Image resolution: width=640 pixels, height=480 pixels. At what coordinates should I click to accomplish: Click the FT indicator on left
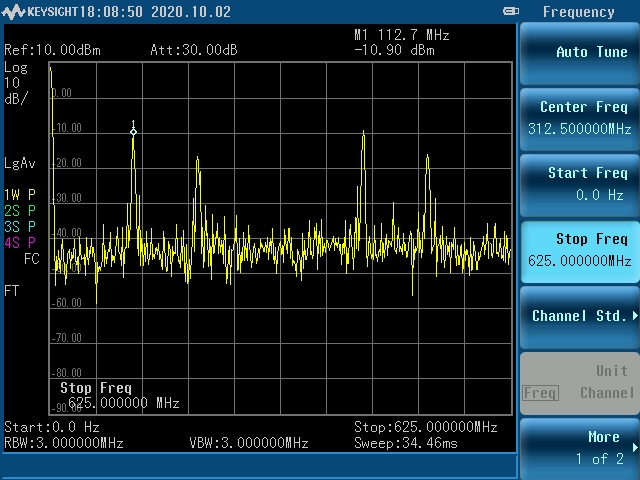click(11, 291)
